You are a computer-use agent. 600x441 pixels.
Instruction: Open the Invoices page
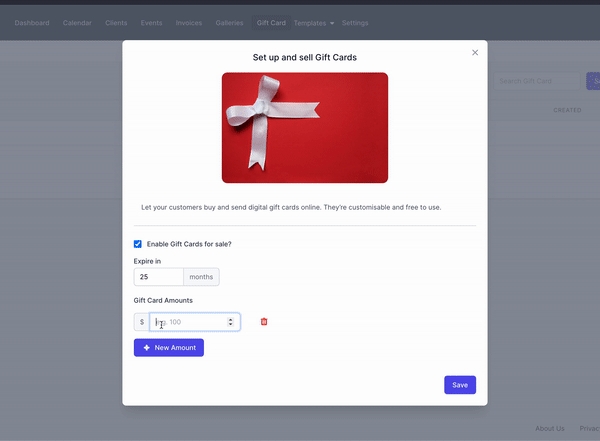coord(188,22)
